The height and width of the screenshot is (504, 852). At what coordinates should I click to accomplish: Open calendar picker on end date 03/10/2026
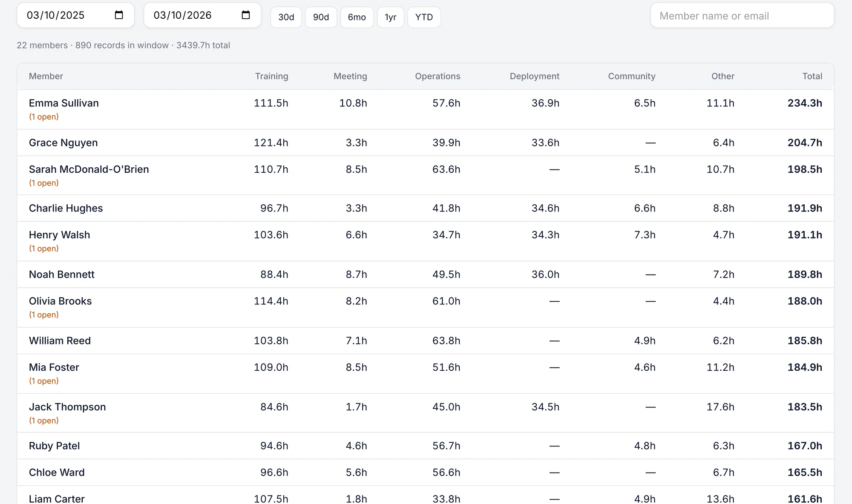246,15
